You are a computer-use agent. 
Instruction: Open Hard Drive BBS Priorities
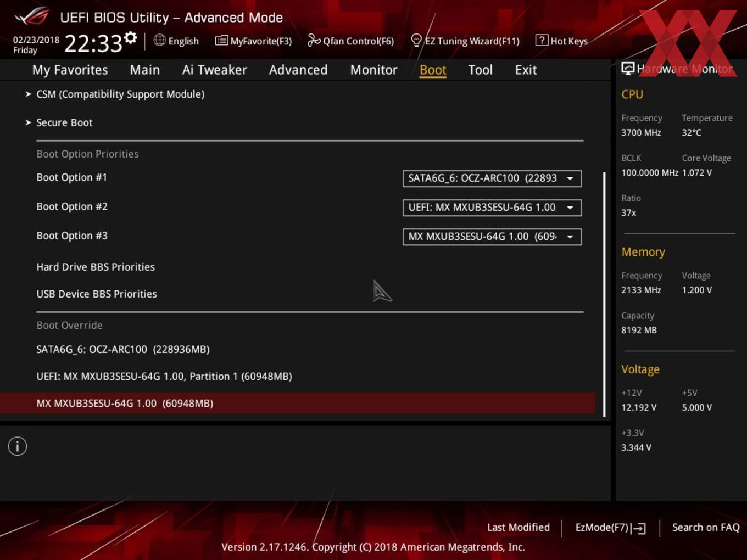(x=96, y=267)
